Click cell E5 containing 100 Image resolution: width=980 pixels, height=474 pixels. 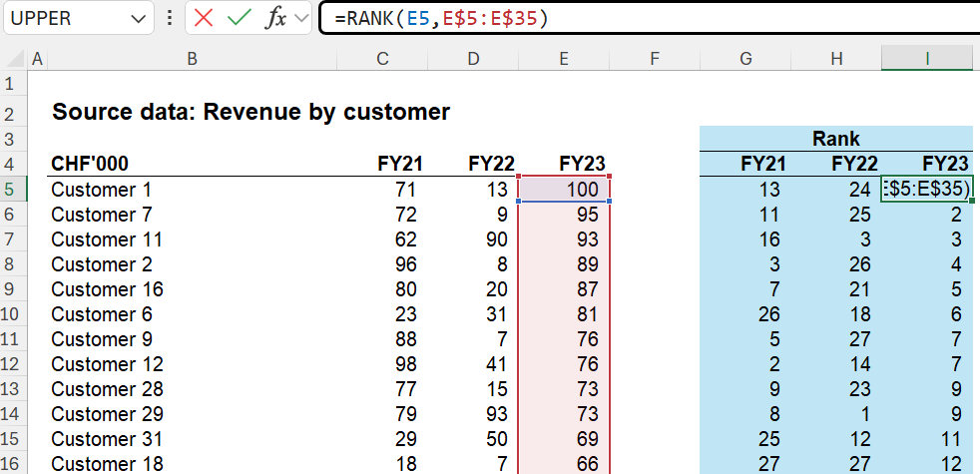click(x=564, y=189)
